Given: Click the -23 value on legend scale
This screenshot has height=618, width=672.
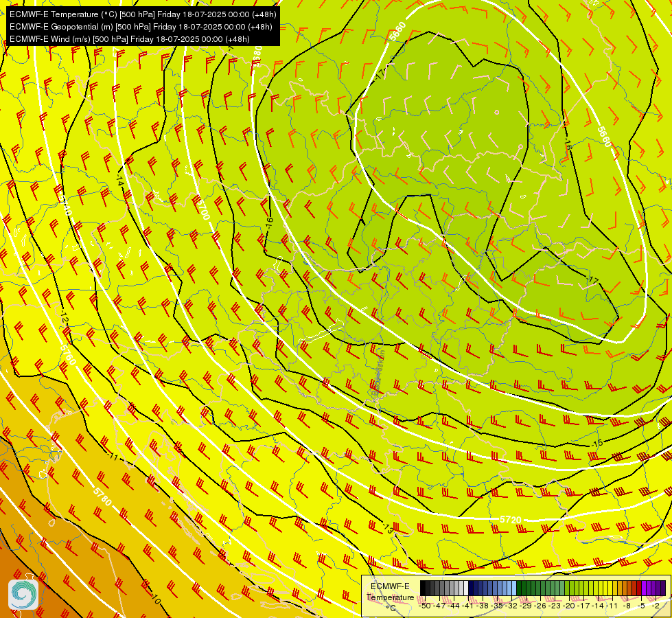Looking at the screenshot, I should 555,606.
